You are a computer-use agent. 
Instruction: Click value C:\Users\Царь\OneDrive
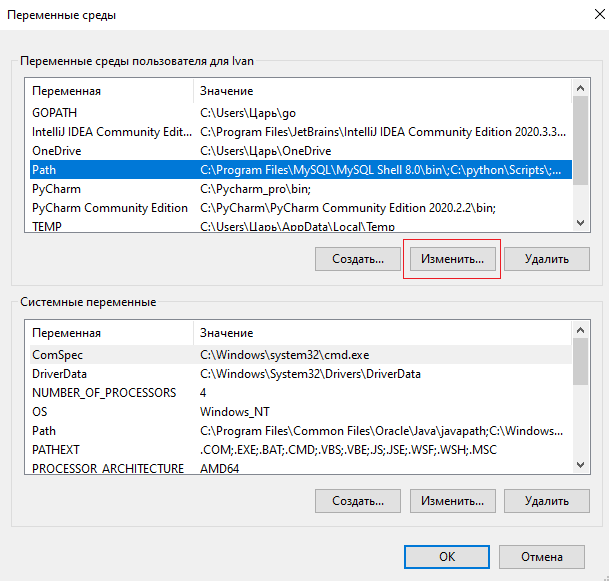pyautogui.click(x=266, y=151)
